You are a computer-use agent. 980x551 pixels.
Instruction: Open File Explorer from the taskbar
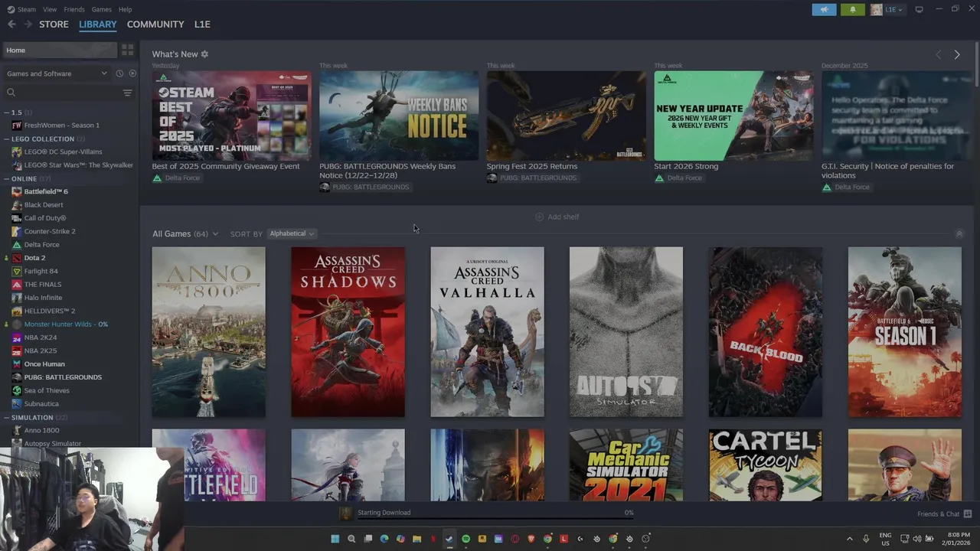(x=416, y=539)
